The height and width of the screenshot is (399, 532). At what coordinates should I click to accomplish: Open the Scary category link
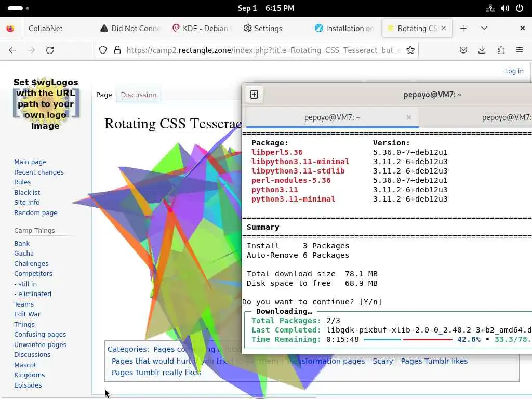click(x=383, y=361)
